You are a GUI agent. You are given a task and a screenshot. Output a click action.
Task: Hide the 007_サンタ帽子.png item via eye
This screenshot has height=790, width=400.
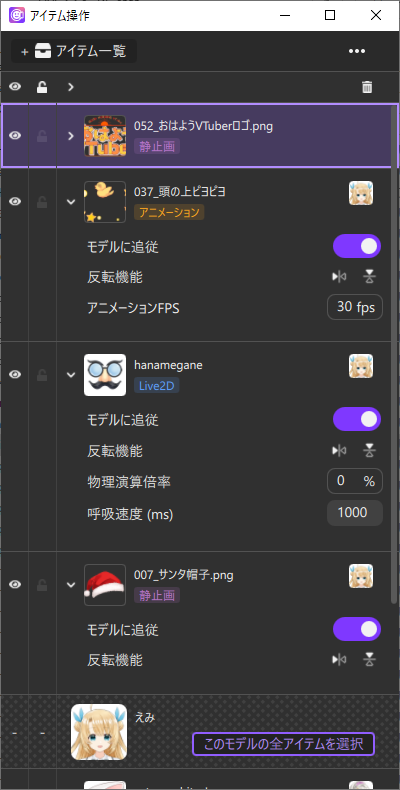(15, 584)
